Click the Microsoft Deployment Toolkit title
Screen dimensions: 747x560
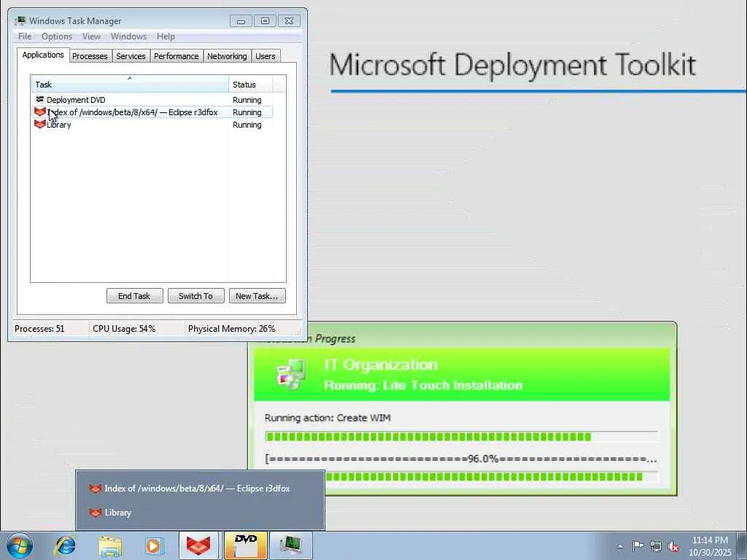click(x=513, y=65)
